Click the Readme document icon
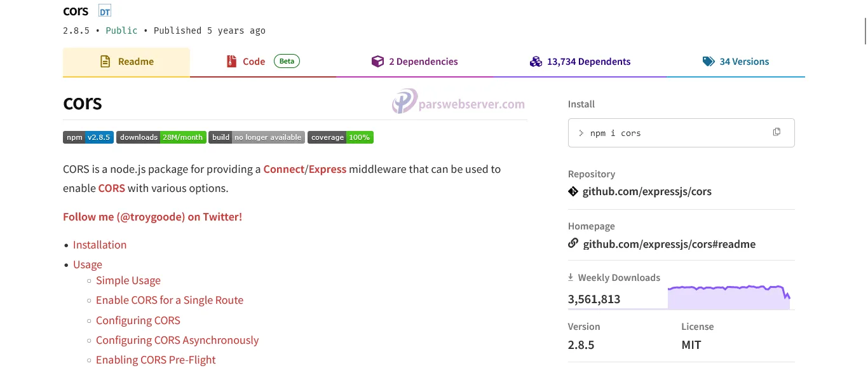The height and width of the screenshot is (368, 868). (x=104, y=61)
